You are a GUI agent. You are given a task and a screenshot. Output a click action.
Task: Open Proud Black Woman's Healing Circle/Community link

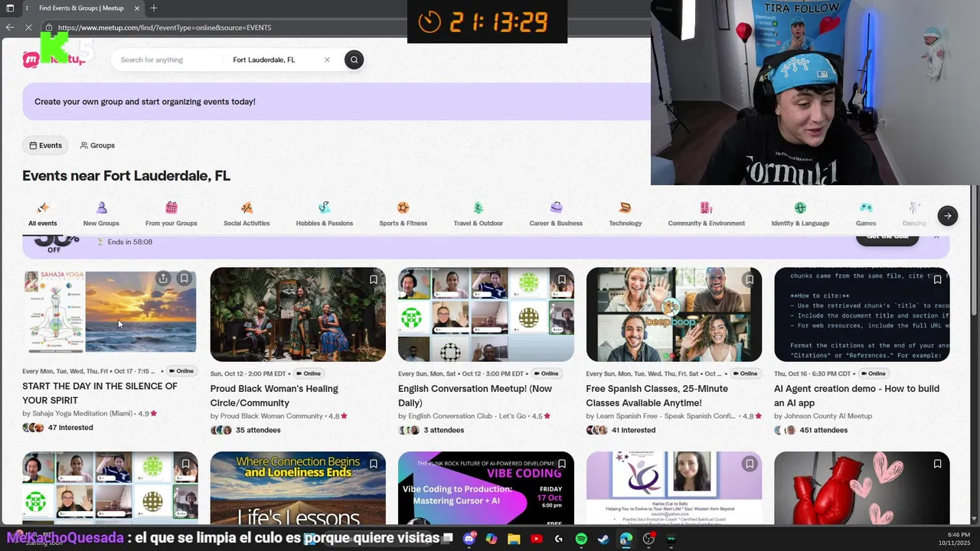pyautogui.click(x=274, y=396)
